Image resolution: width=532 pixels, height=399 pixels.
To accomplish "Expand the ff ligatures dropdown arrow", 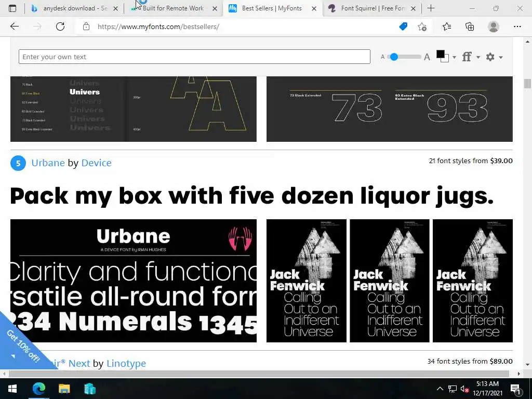I will click(478, 57).
